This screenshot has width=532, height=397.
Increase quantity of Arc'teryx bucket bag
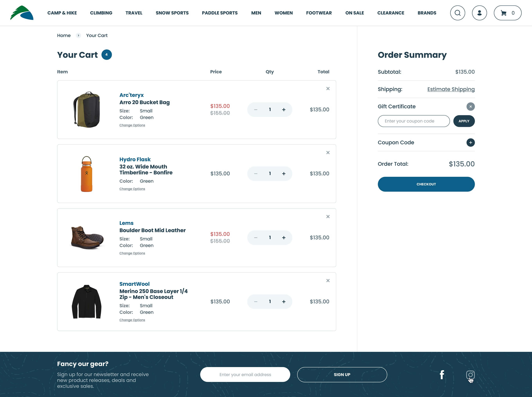[284, 110]
